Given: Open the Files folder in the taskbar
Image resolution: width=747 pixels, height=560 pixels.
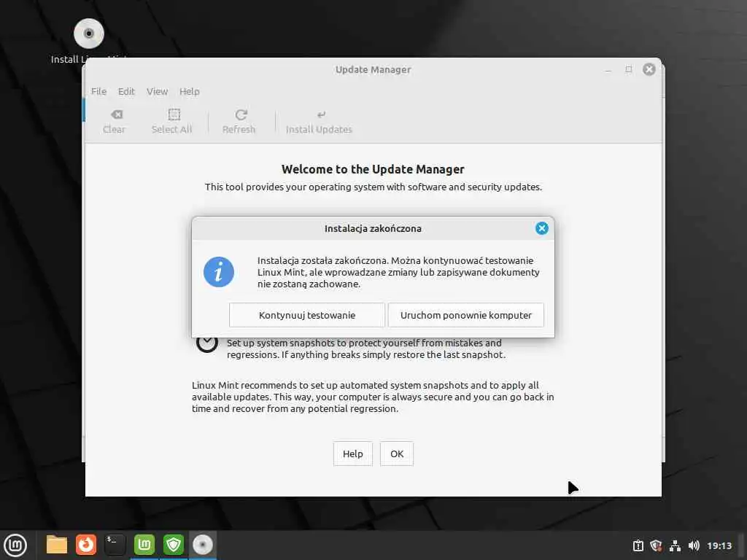Looking at the screenshot, I should [56, 545].
